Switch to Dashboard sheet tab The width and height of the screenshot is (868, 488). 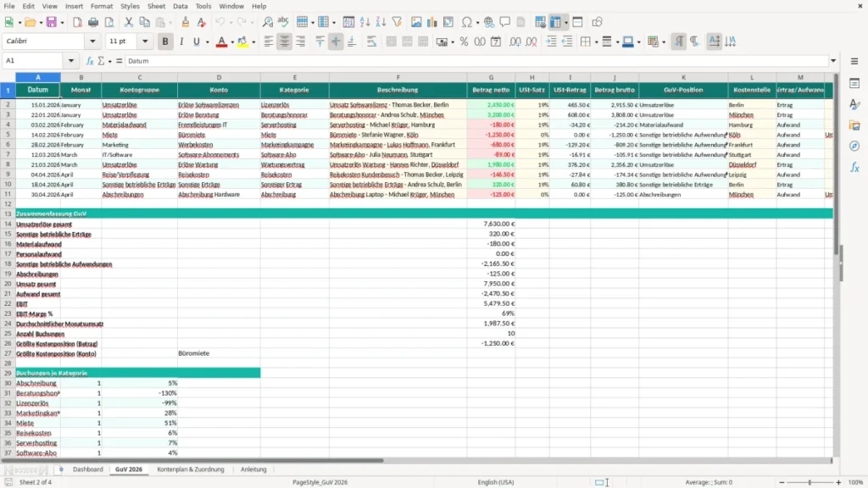point(87,469)
